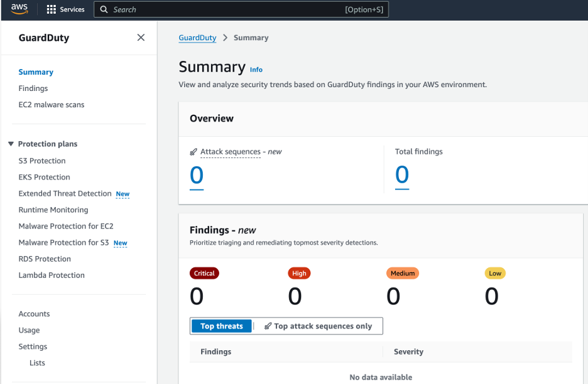Click the No data available message
Screen dimensions: 588x384
coord(381,377)
